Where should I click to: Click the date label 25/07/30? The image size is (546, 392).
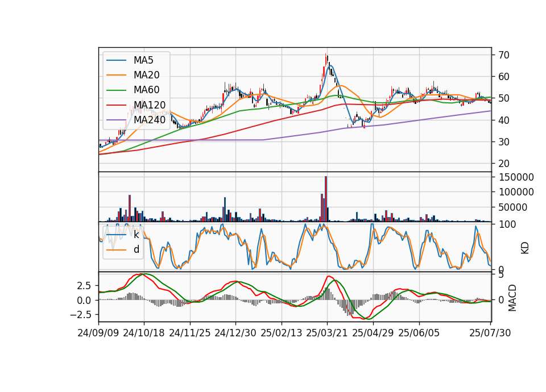[x=490, y=333]
